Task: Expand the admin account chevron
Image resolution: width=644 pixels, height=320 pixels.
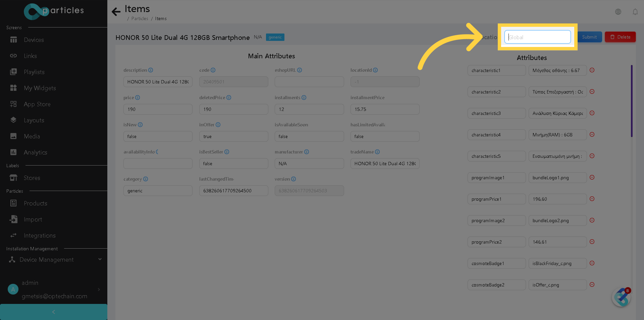Action: [99, 290]
